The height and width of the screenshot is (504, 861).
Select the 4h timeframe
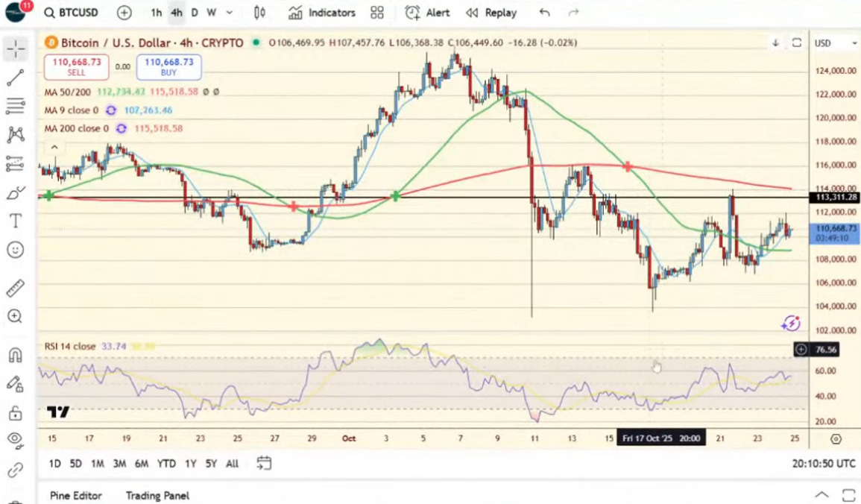(176, 12)
